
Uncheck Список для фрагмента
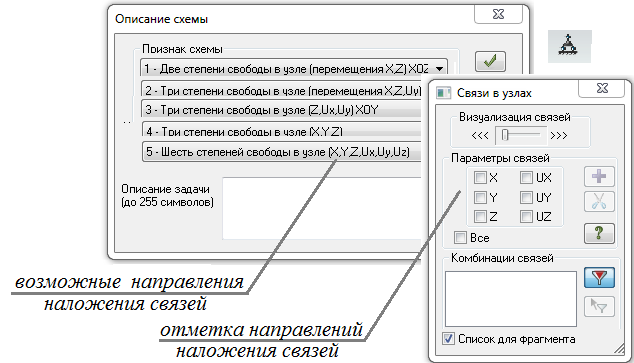(448, 339)
